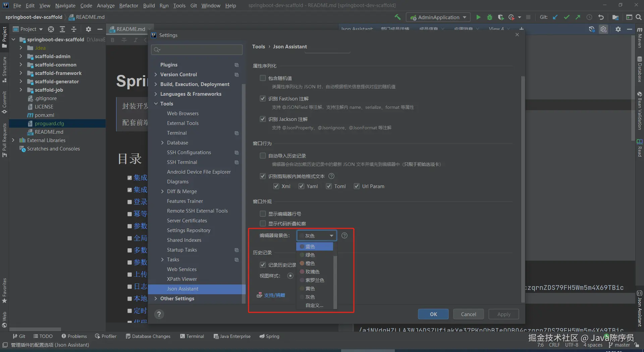Select the 视图样式 radio button
Screen dimensions: 644x352
tap(290, 276)
